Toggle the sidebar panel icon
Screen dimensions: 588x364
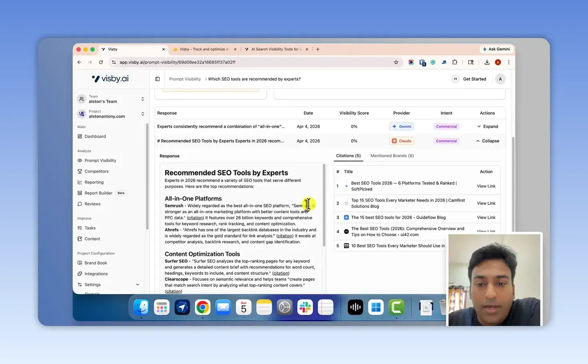[158, 79]
